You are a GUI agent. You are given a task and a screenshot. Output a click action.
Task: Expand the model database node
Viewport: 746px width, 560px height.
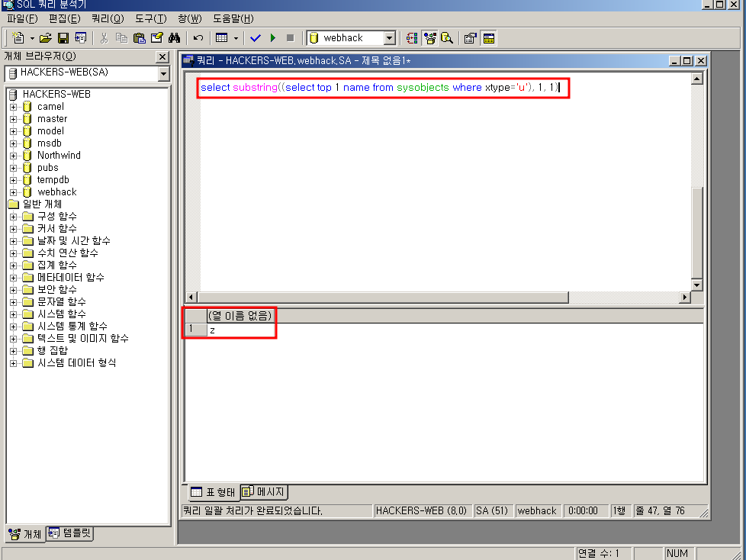coord(13,131)
